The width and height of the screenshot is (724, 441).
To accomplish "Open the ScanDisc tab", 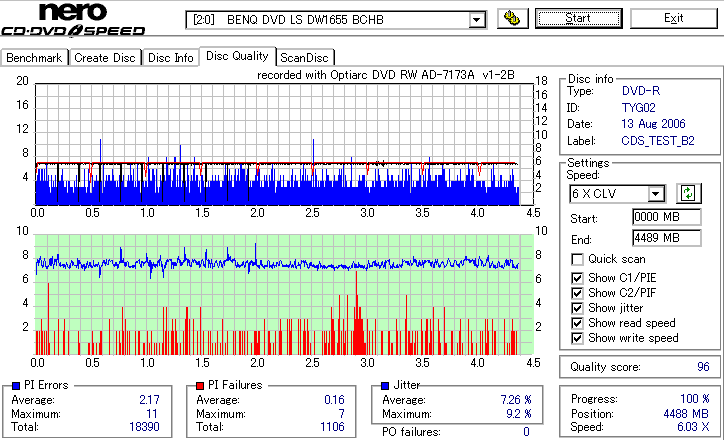I will click(304, 58).
